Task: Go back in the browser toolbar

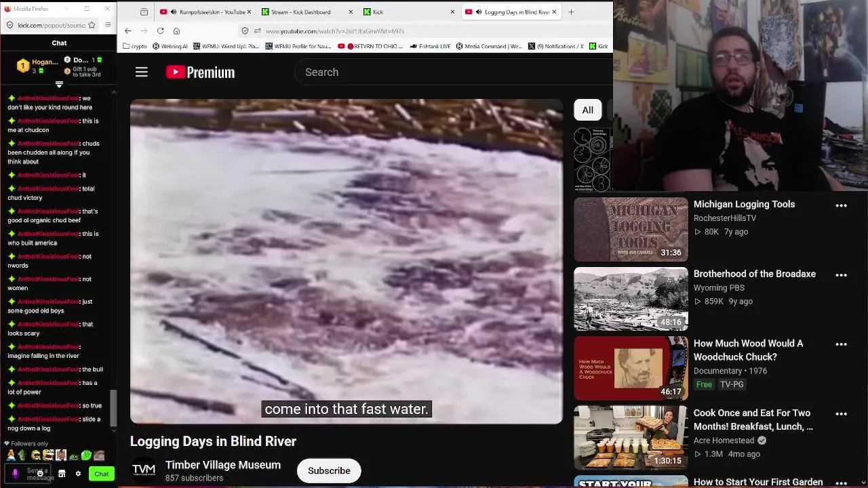Action: pos(127,30)
